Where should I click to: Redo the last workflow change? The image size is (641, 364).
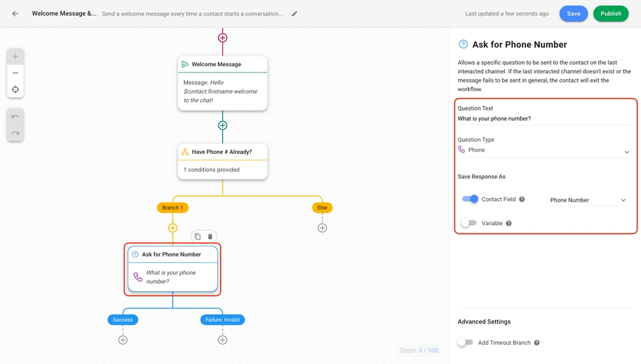[x=15, y=133]
